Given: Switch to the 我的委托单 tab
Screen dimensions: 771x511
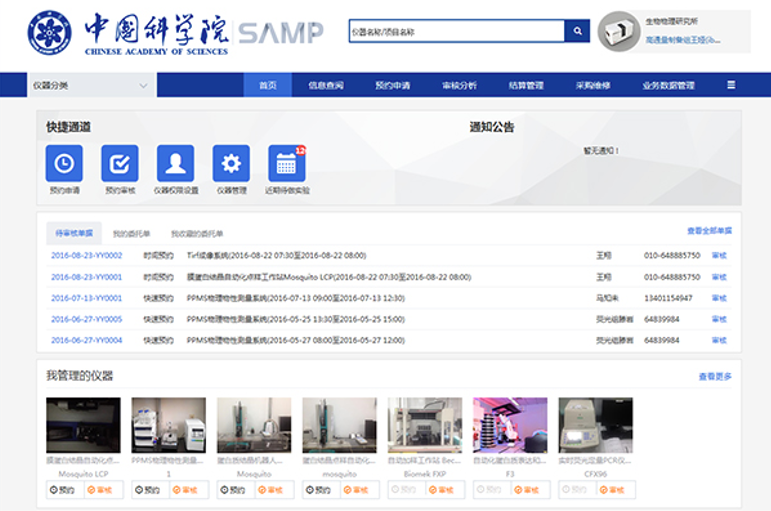Looking at the screenshot, I should 131,233.
